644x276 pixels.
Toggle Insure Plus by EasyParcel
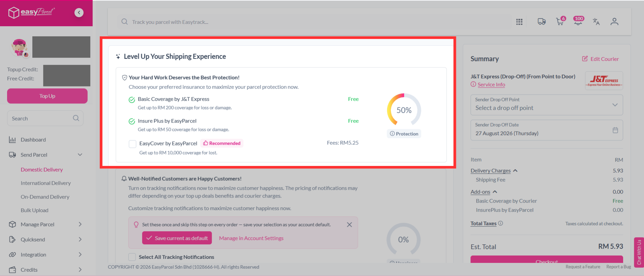coord(132,122)
